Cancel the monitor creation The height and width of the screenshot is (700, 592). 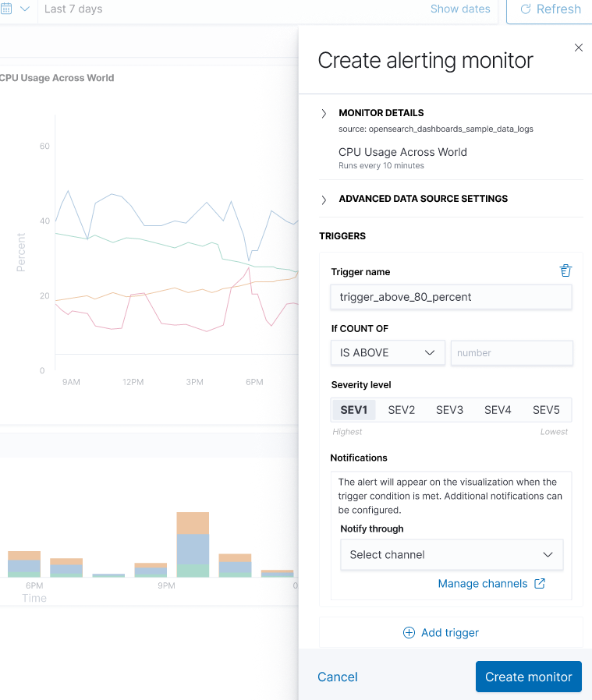click(x=337, y=677)
